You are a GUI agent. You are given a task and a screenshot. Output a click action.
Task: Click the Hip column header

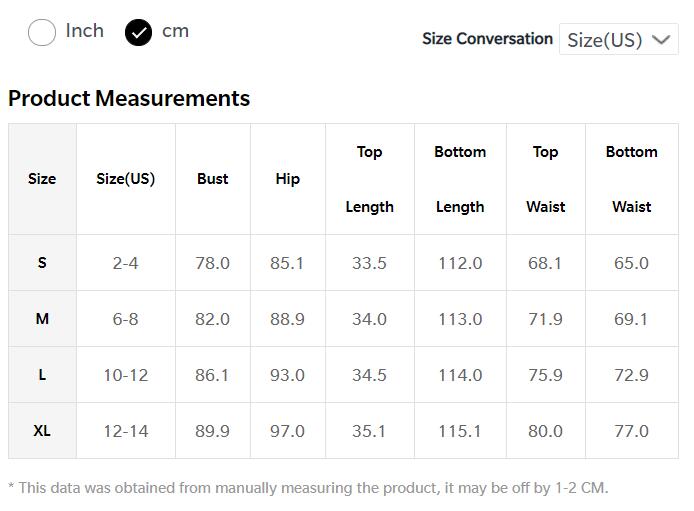pos(288,179)
